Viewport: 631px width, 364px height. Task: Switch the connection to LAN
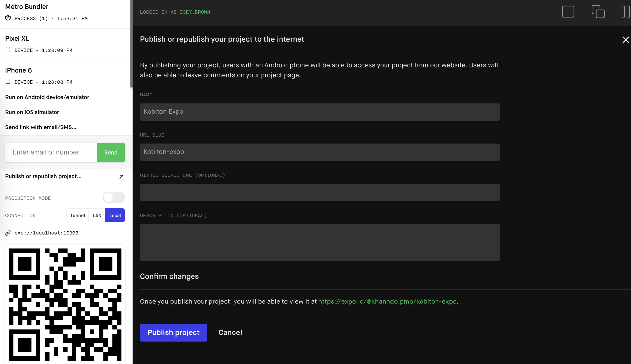97,215
